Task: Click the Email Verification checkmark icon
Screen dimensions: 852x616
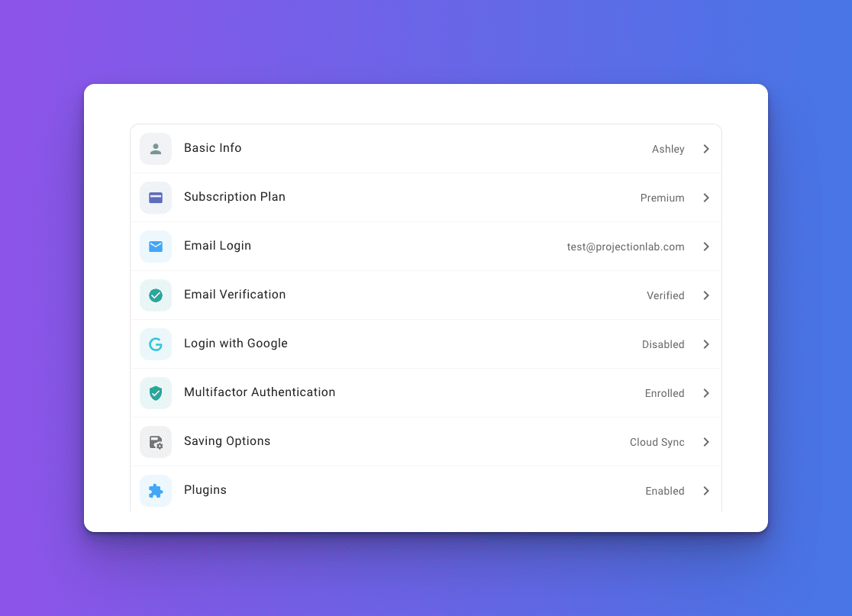Action: point(156,295)
